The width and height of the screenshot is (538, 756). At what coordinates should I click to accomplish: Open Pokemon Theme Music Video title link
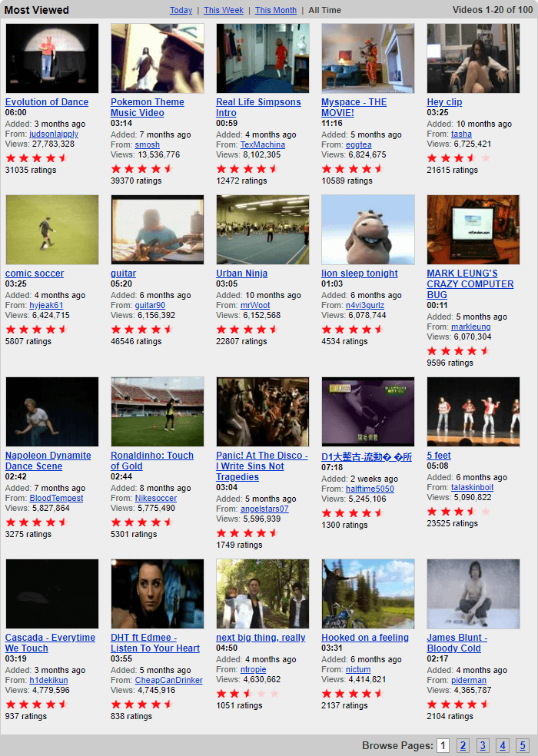click(x=147, y=108)
